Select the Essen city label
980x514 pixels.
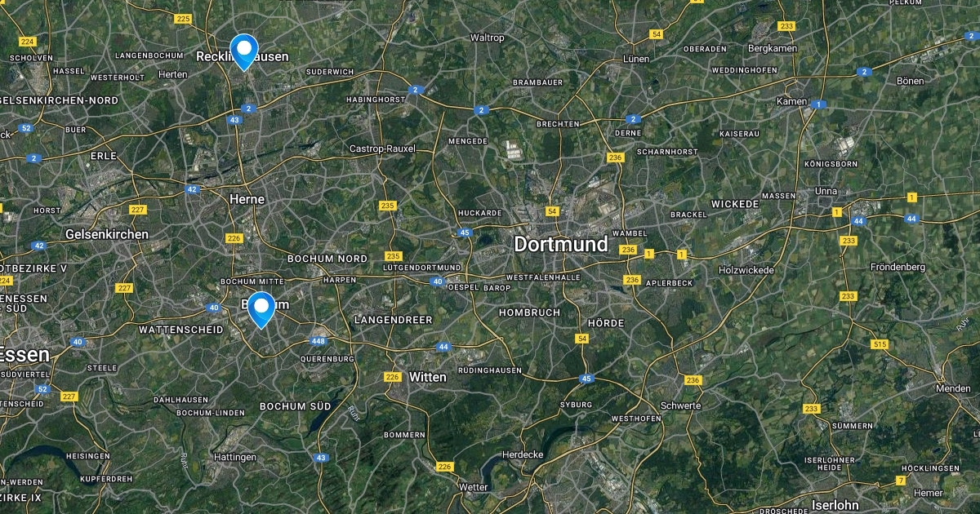[x=24, y=355]
